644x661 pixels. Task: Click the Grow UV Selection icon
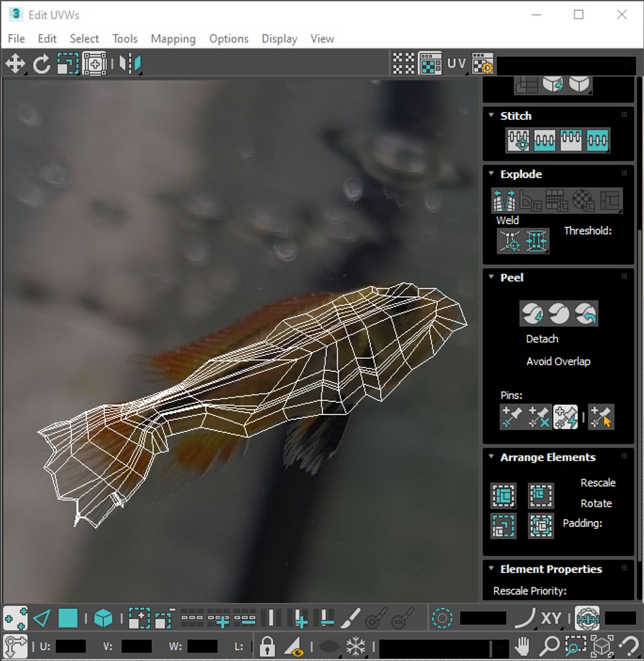coord(139,619)
